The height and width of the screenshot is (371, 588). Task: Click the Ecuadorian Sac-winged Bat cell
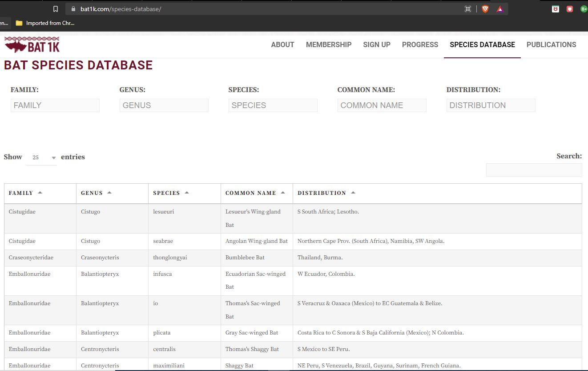tap(256, 280)
